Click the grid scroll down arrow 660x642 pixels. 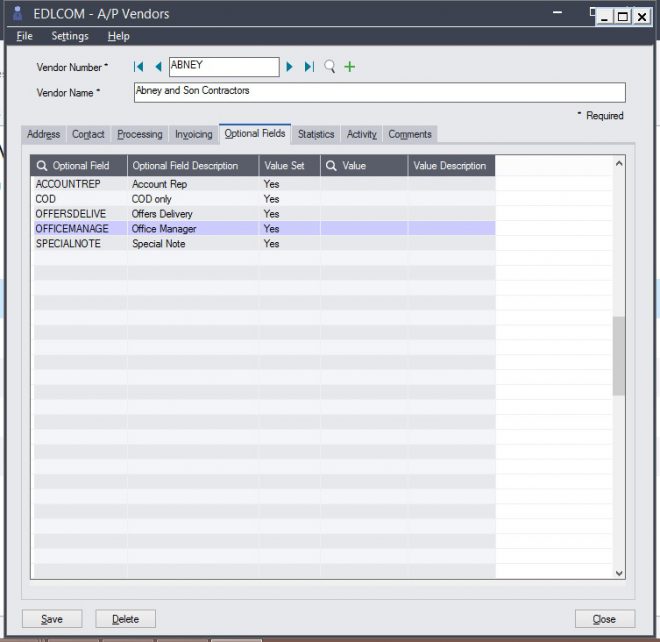tap(619, 573)
